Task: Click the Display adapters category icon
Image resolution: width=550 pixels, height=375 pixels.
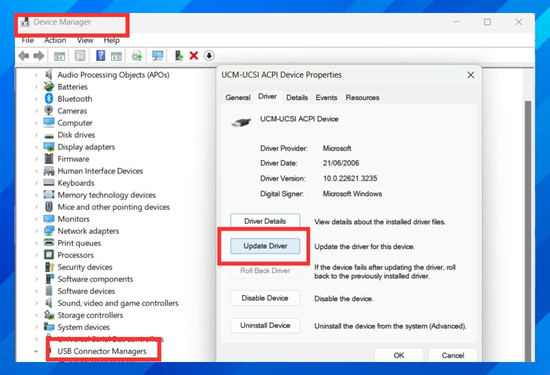Action: (x=49, y=147)
